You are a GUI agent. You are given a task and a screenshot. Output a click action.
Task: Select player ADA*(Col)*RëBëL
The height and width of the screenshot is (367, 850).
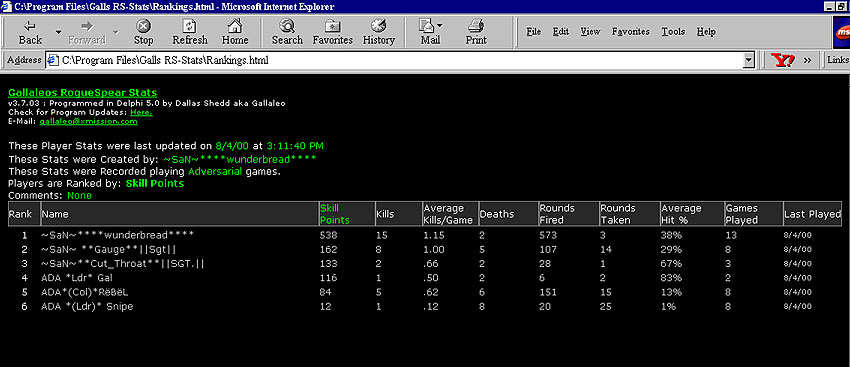point(85,292)
